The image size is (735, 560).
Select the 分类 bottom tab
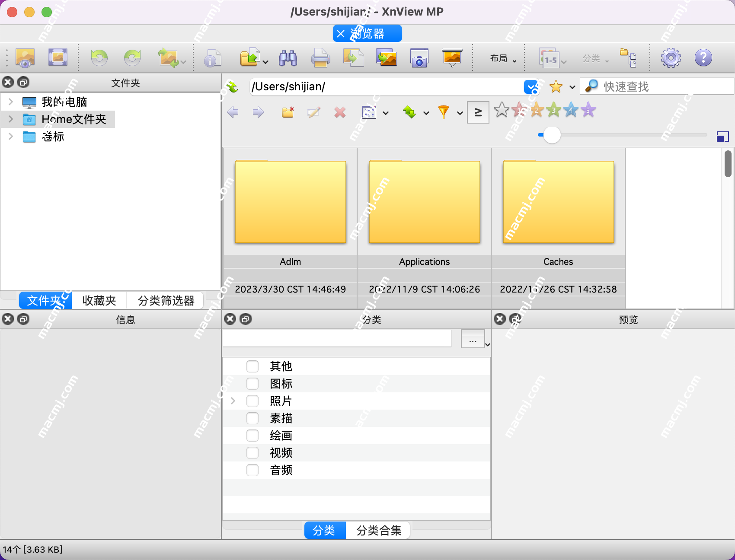[325, 530]
